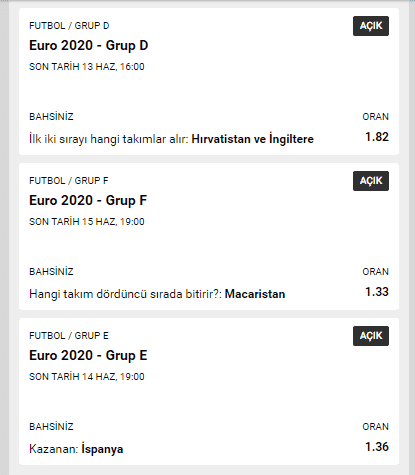Image resolution: width=415 pixels, height=475 pixels.
Task: Click the 1.36 odds value
Action: tap(377, 447)
